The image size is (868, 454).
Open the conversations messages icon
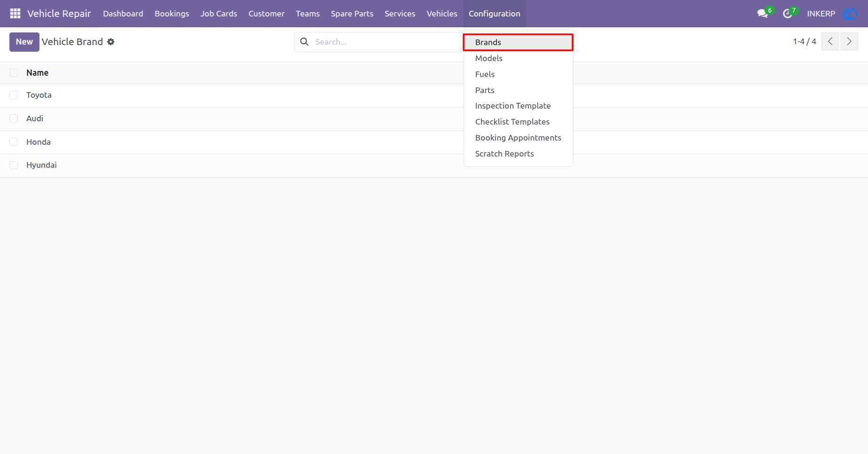coord(763,14)
